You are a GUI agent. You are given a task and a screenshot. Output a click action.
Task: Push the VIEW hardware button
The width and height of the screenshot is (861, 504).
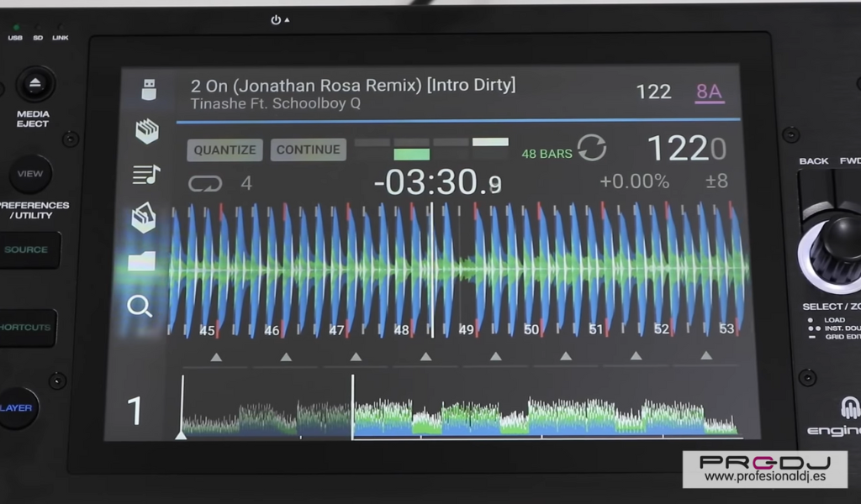coord(29,174)
